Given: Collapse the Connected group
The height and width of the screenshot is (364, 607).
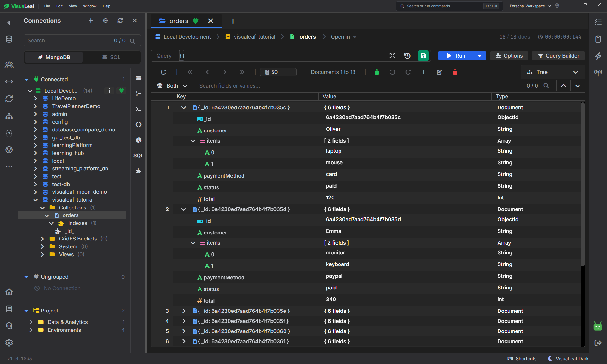Looking at the screenshot, I should coord(27,79).
